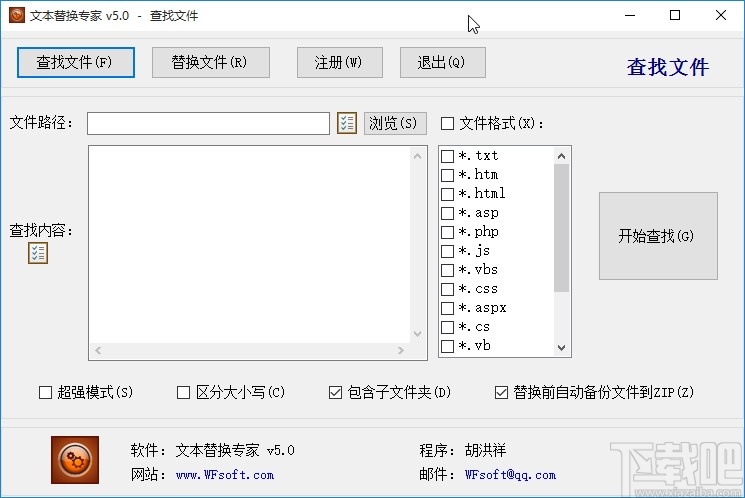Check the *.php file format

[x=447, y=232]
